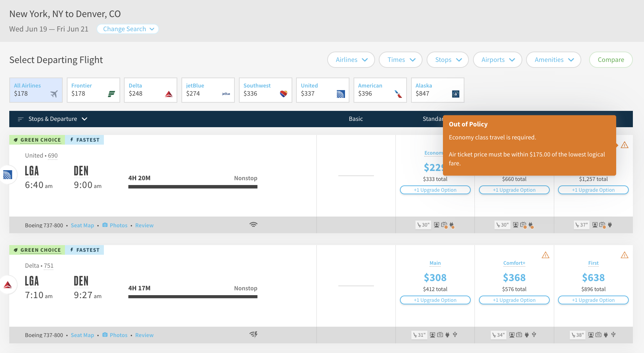The width and height of the screenshot is (644, 353).
Task: Click Upgrade Option under Delta Main $308
Action: tap(435, 300)
